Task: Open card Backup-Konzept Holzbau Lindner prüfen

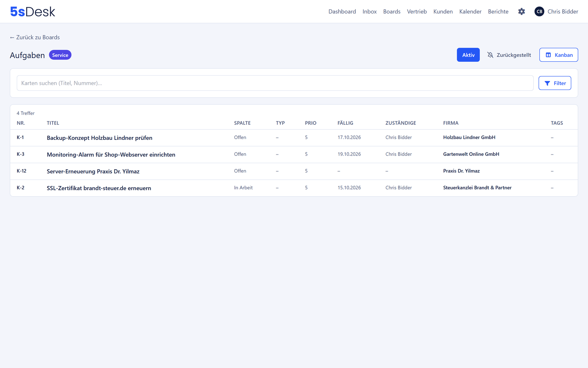Action: (100, 138)
